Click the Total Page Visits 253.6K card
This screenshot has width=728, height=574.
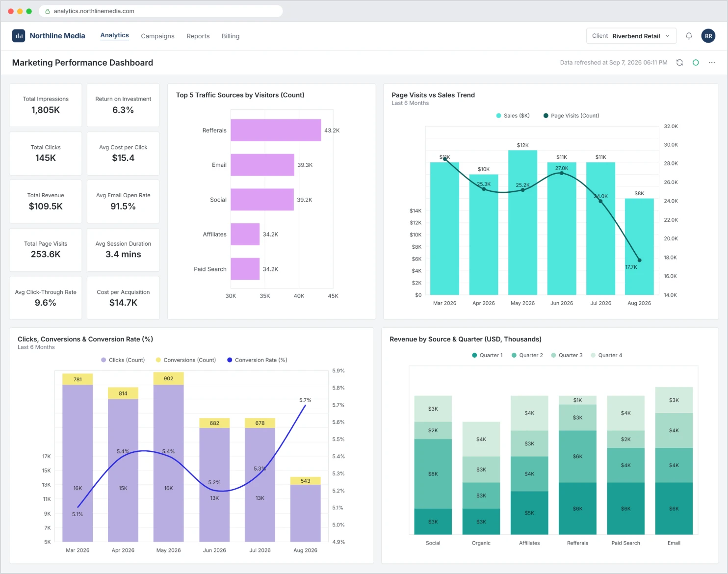point(46,250)
